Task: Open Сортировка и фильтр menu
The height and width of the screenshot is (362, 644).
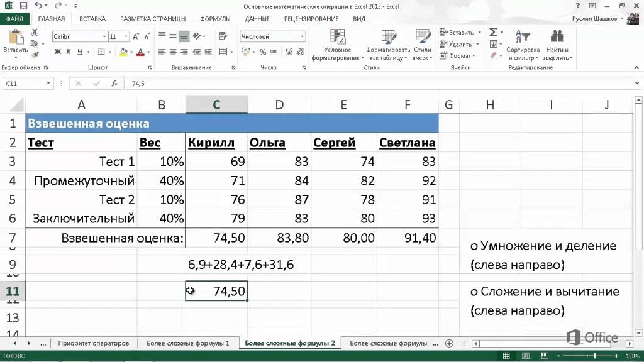Action: 523,45
